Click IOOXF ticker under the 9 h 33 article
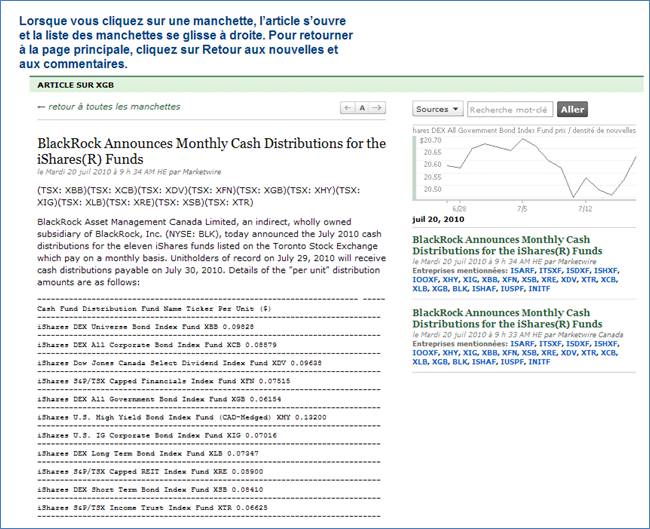Viewport: 650px width, 529px height. 425,353
